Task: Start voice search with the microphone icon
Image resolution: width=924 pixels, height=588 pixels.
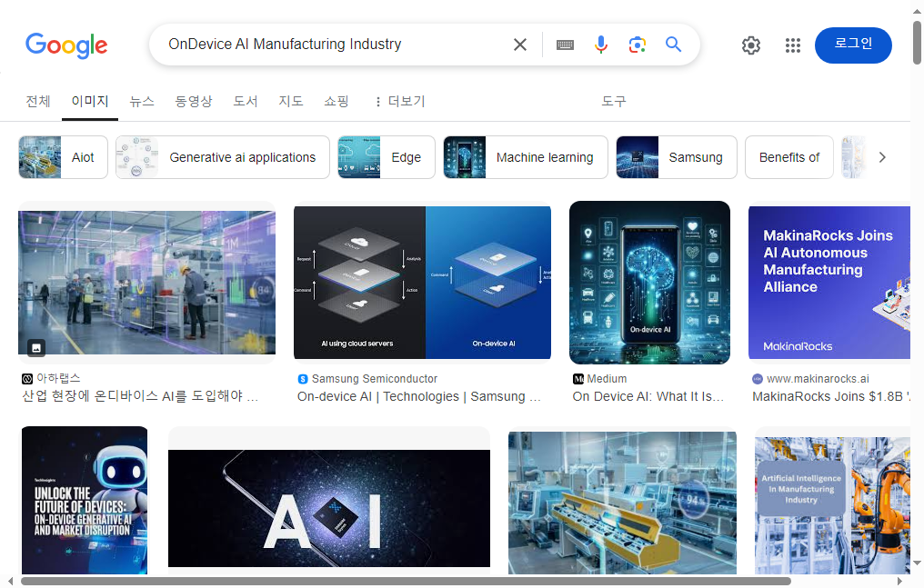Action: pyautogui.click(x=600, y=45)
